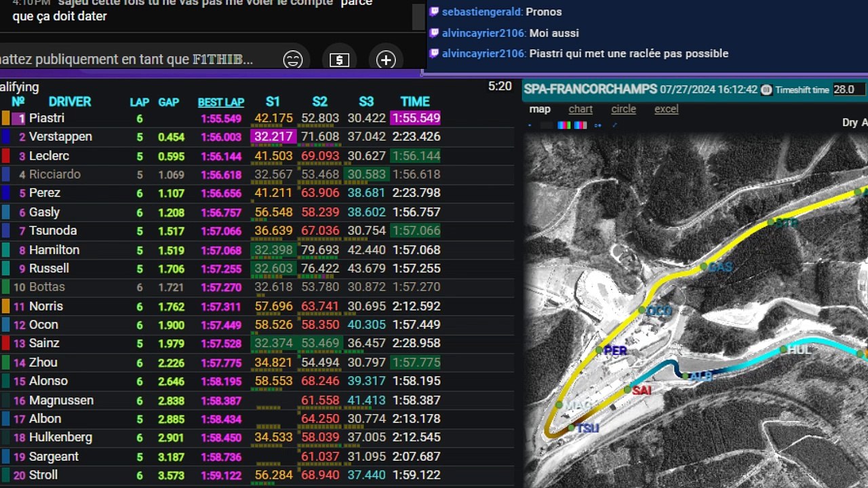Click the expand arrow icon under map tabs
Screen dimensions: 868x488
(615, 125)
